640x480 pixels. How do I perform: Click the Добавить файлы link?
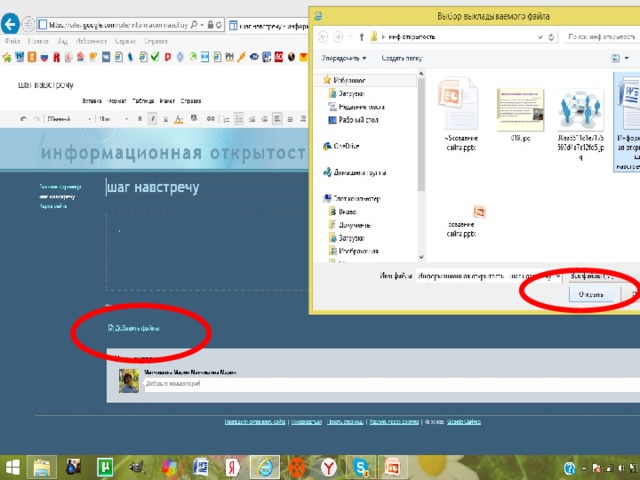pyautogui.click(x=137, y=327)
